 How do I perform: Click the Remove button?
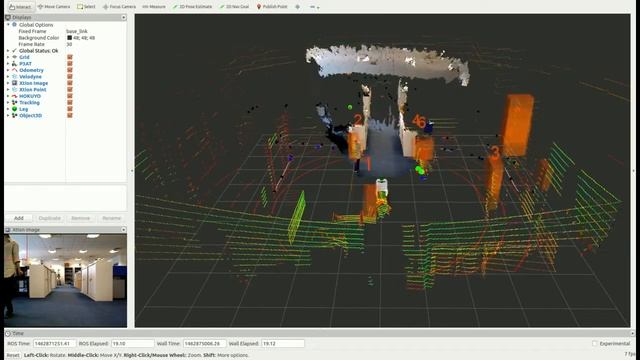80,218
